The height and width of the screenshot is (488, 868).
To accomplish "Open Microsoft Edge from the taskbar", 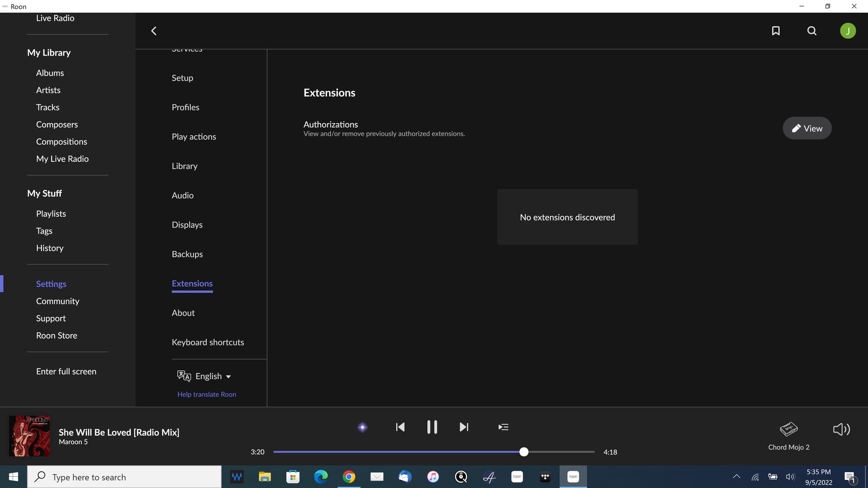I will [321, 477].
